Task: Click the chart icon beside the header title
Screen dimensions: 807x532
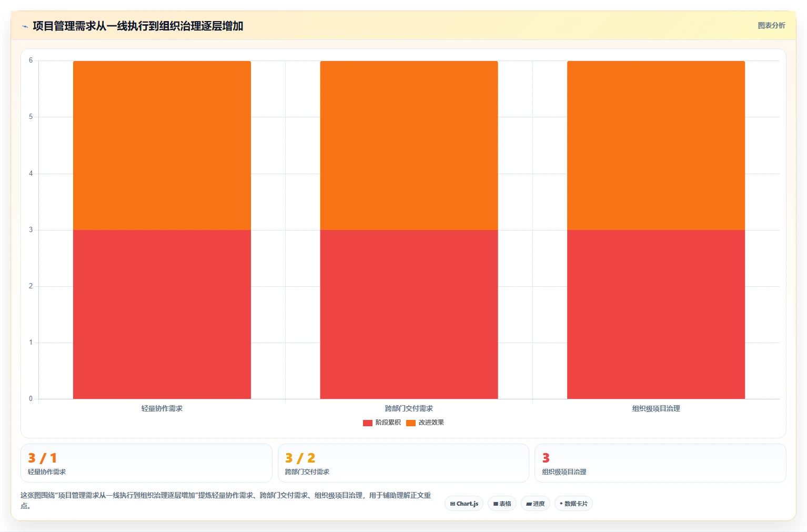Action: 25,26
